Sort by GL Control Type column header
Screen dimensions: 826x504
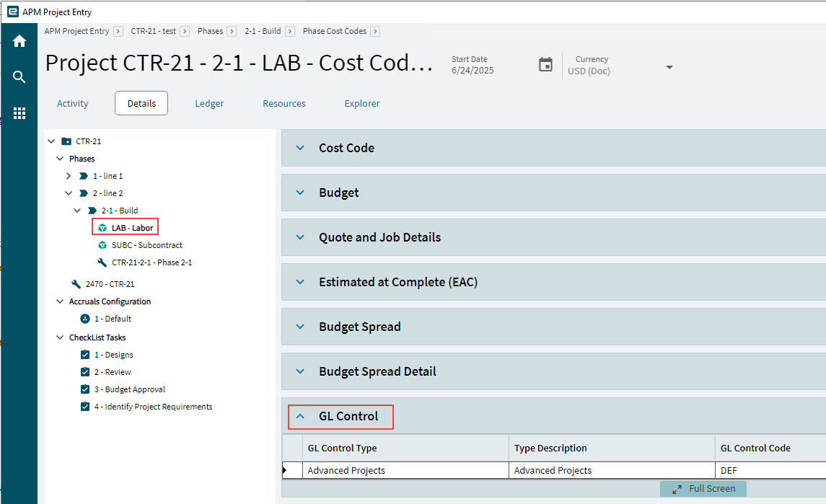click(405, 448)
